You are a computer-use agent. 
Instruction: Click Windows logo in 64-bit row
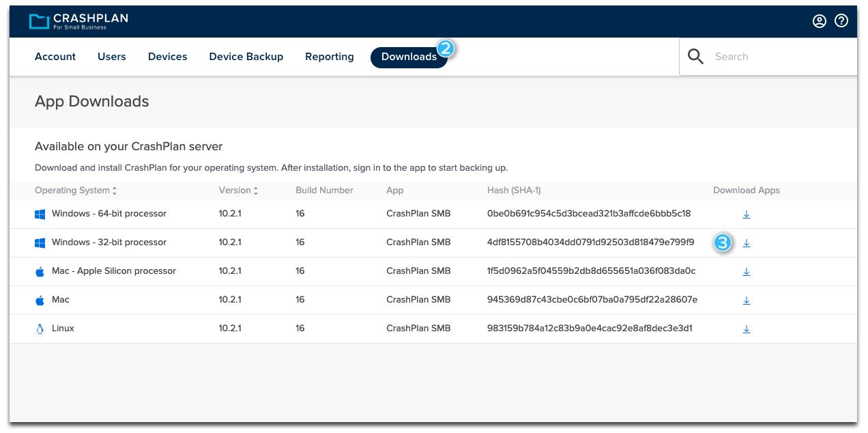pos(40,214)
